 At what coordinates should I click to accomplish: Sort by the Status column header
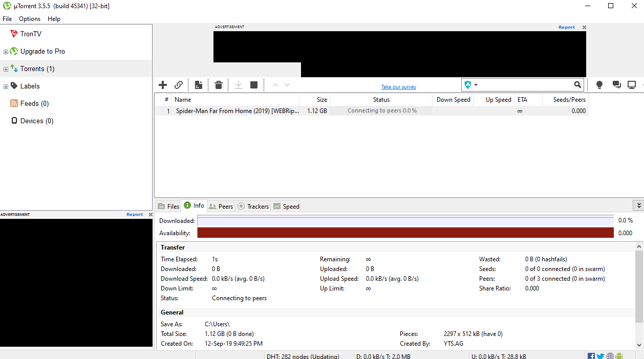point(381,100)
